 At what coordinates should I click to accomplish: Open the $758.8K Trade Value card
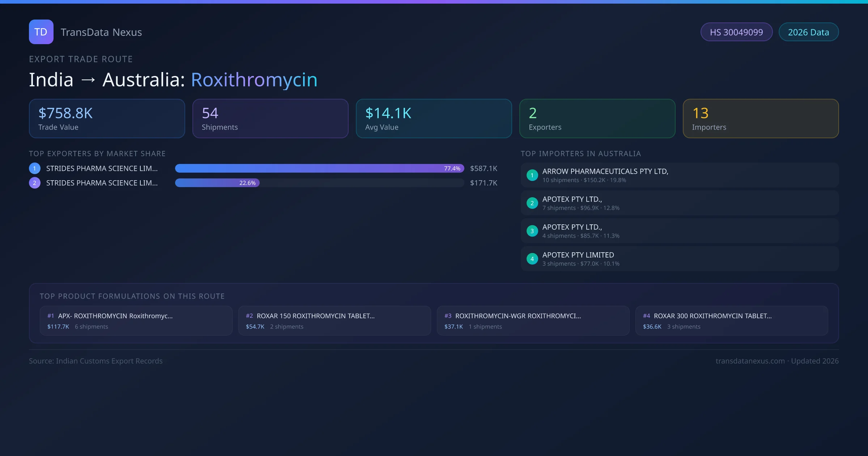107,119
